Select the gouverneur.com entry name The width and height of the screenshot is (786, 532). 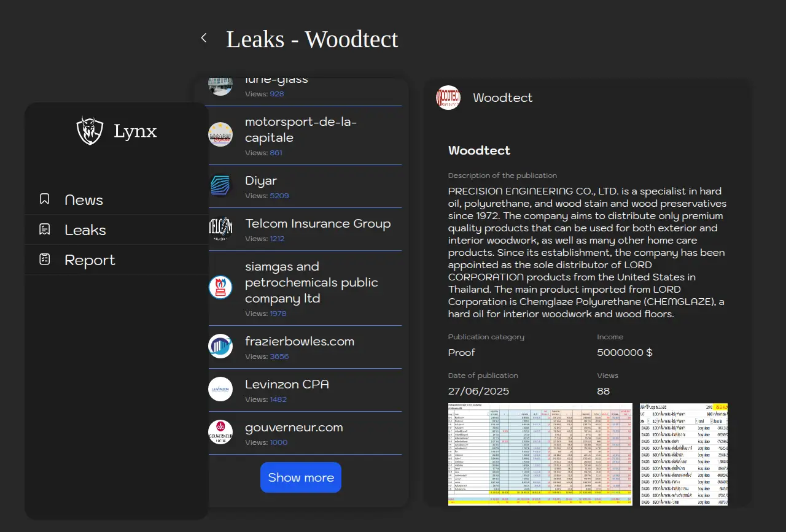(294, 427)
